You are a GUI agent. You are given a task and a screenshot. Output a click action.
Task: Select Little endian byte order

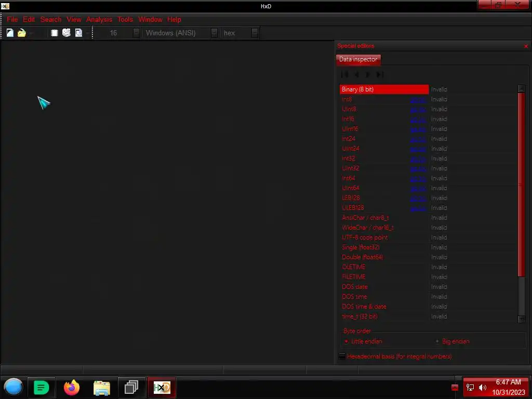tap(363, 341)
